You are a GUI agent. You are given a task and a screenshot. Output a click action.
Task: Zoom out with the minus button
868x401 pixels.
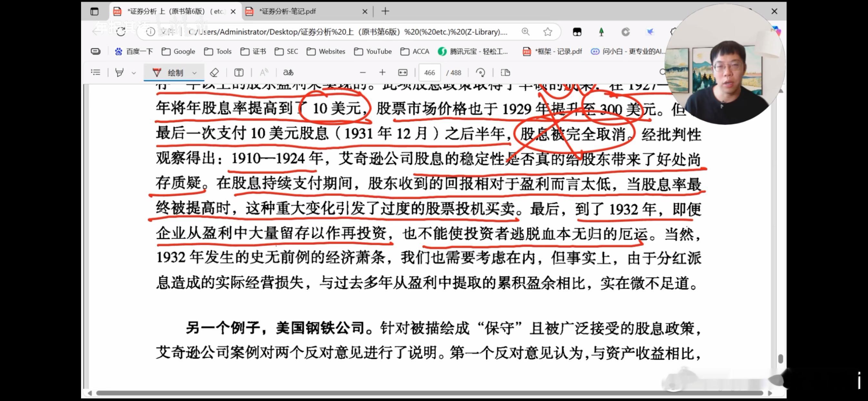tap(363, 72)
